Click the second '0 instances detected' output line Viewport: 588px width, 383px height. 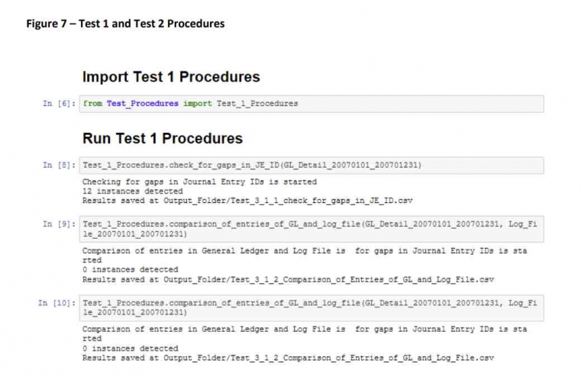click(x=130, y=348)
